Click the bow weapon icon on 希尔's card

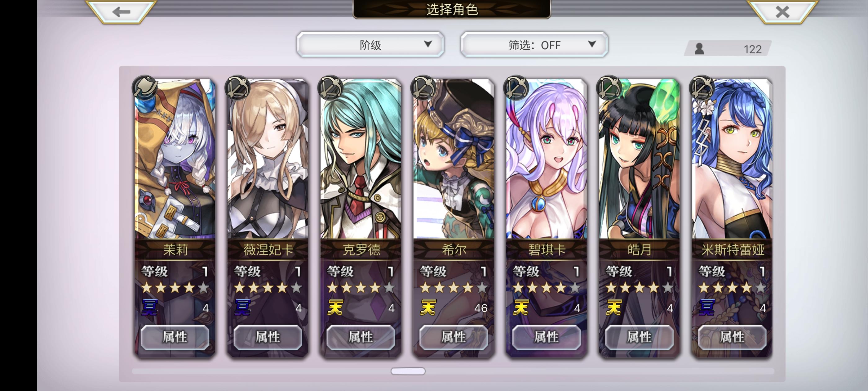(423, 88)
